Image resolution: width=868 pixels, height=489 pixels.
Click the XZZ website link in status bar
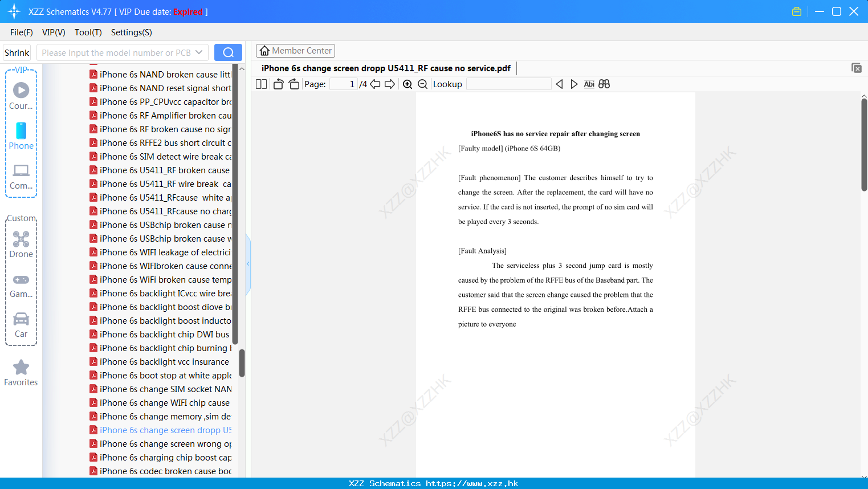[x=472, y=483]
